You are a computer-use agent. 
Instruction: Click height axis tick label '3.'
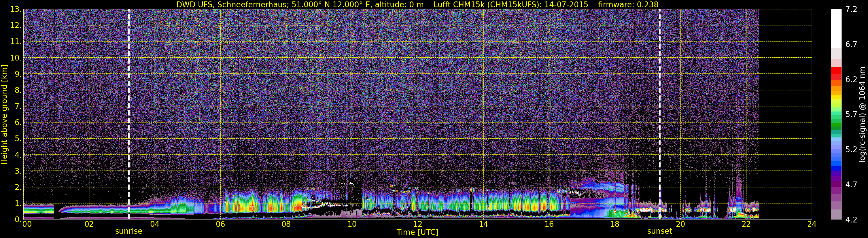(18, 171)
